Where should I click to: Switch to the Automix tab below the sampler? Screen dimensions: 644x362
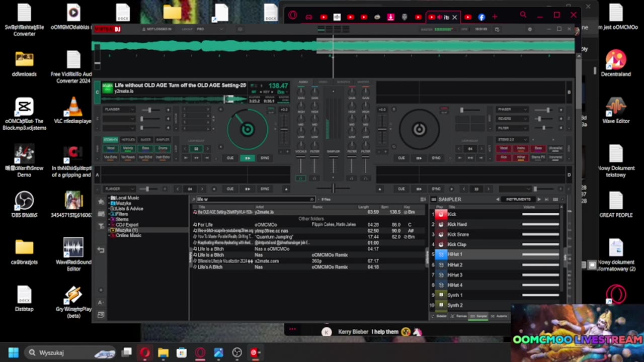(x=499, y=316)
